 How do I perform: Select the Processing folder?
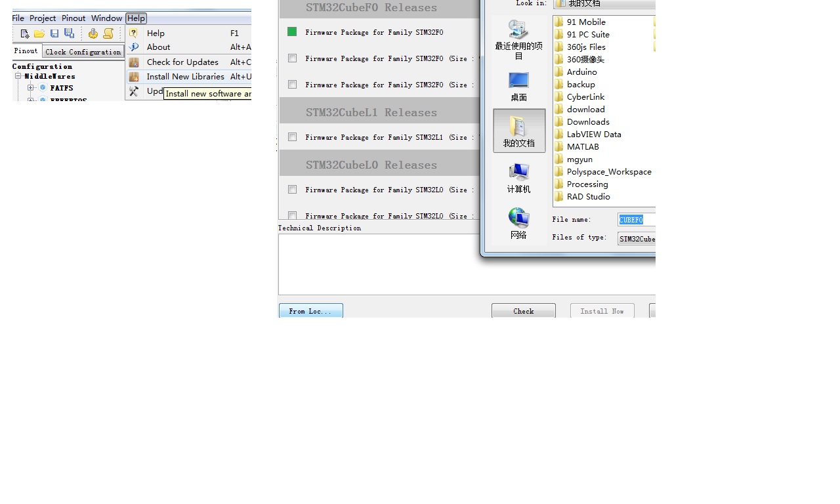point(581,184)
